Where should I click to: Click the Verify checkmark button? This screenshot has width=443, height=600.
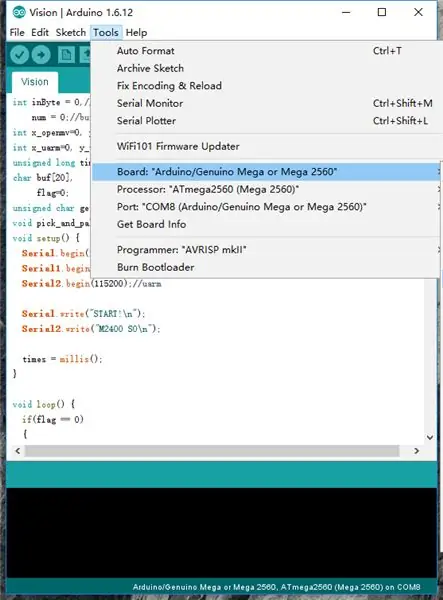(20, 55)
